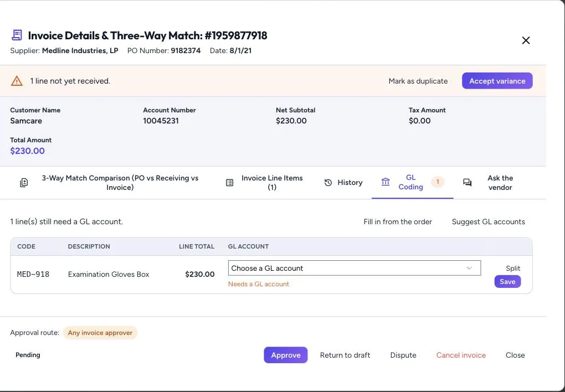Image resolution: width=565 pixels, height=392 pixels.
Task: Click the warning triangle icon in the banner
Action: (x=17, y=81)
